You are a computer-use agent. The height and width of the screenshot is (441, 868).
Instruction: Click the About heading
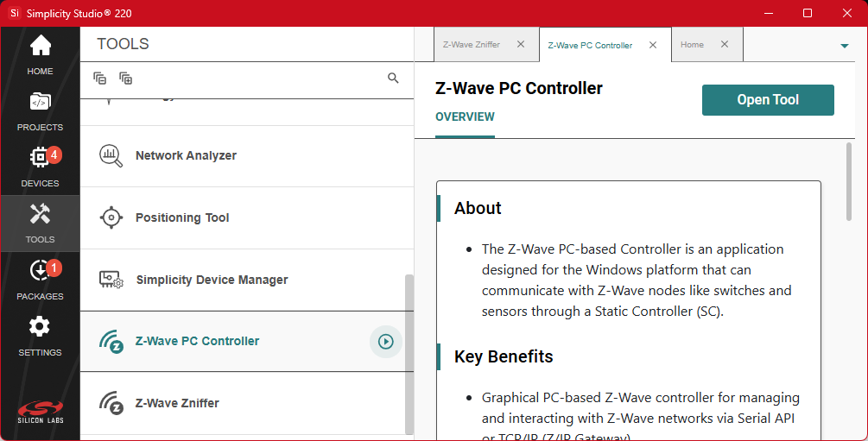click(x=478, y=208)
